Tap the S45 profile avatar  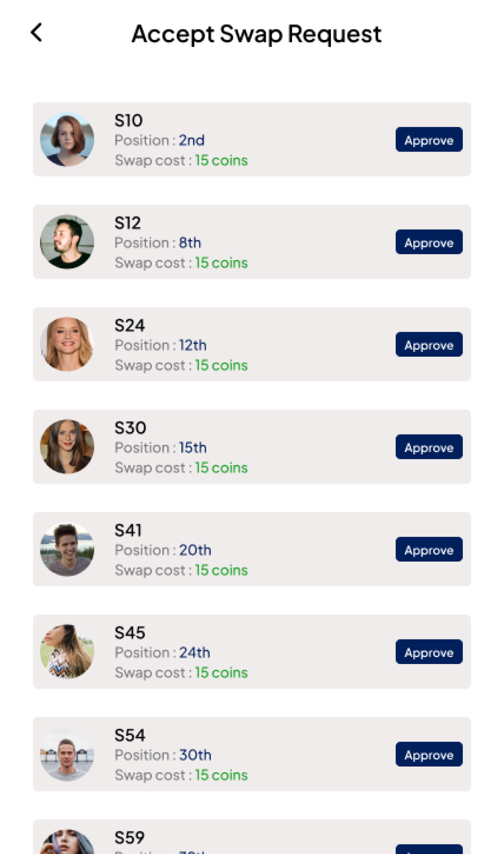[67, 652]
